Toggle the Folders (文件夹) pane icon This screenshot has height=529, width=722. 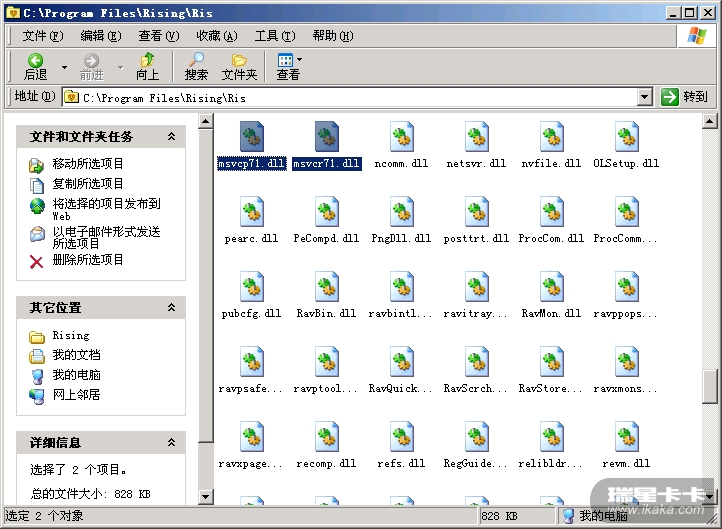(x=239, y=60)
